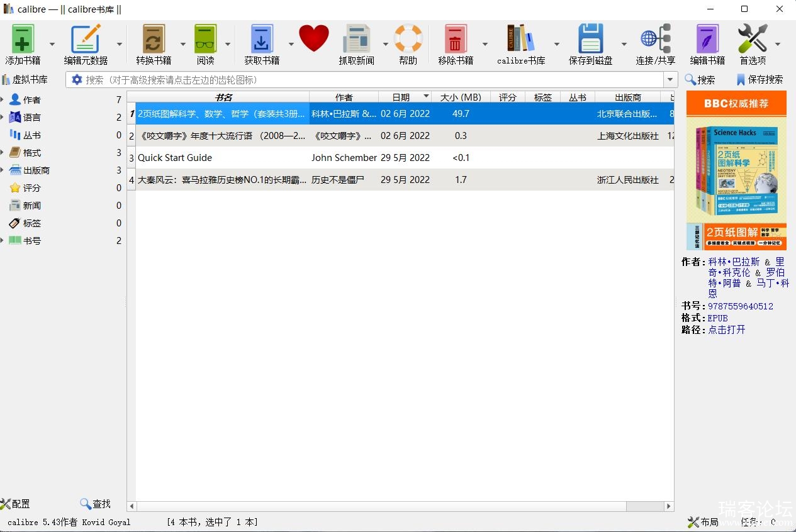Click the horizontal scrollbar right arrow
796x532 pixels.
click(669, 506)
